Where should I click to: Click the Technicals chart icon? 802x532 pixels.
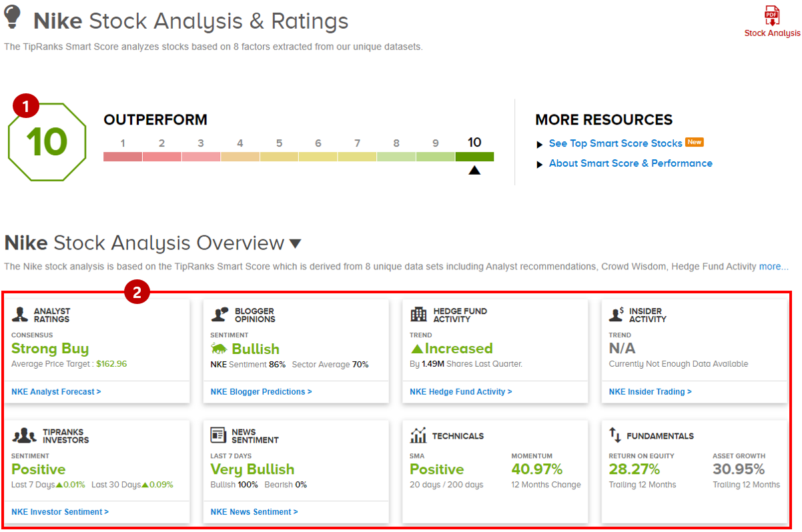[x=418, y=435]
